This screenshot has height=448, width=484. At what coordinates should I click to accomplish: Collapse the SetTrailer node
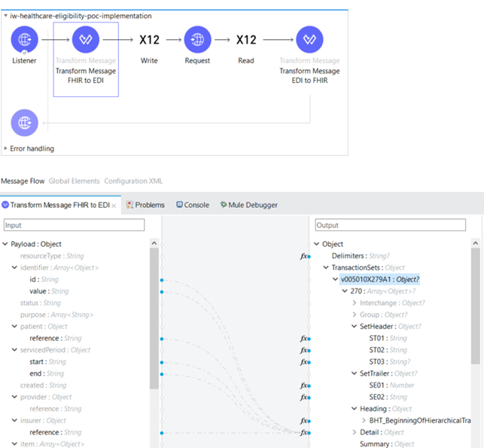(x=354, y=373)
